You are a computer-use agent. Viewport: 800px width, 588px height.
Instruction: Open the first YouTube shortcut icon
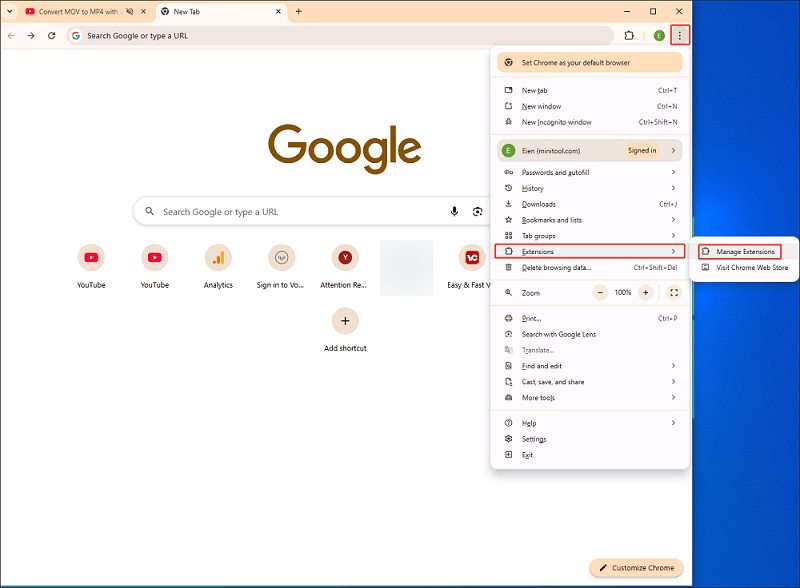[91, 258]
